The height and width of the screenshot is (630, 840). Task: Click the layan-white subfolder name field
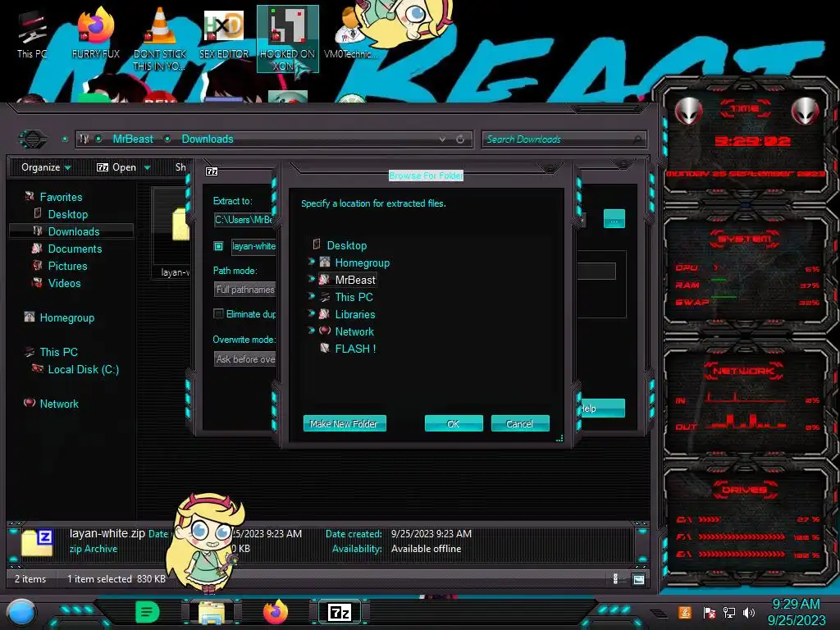click(x=253, y=246)
